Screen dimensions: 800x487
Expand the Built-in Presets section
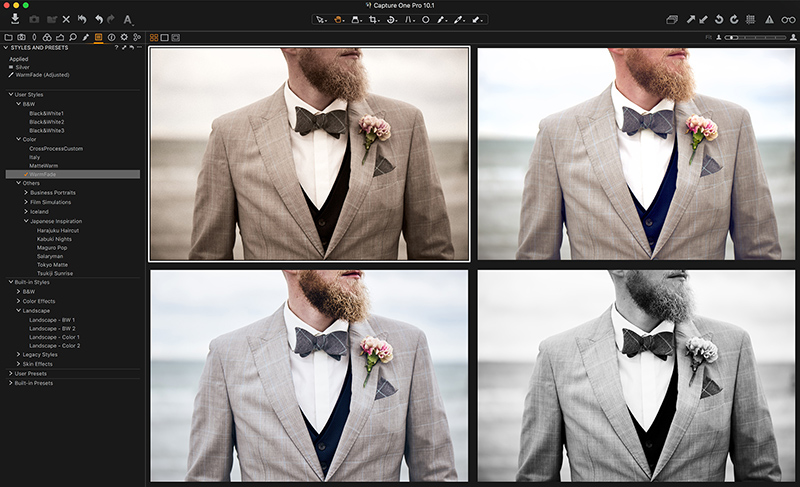tap(11, 382)
